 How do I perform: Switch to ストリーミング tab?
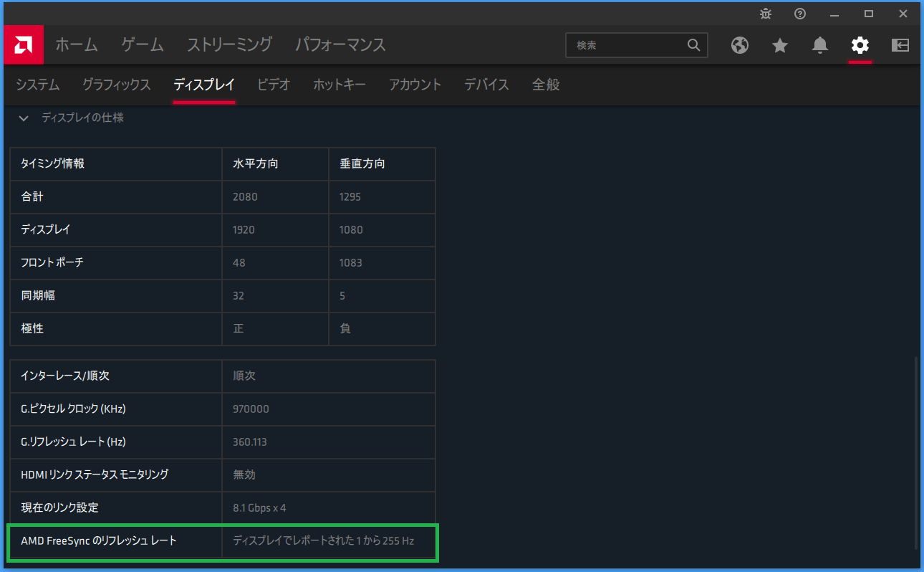click(229, 44)
